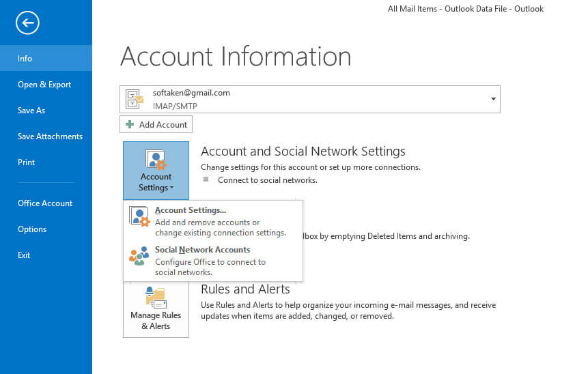Select Save As in the sidebar

(31, 110)
